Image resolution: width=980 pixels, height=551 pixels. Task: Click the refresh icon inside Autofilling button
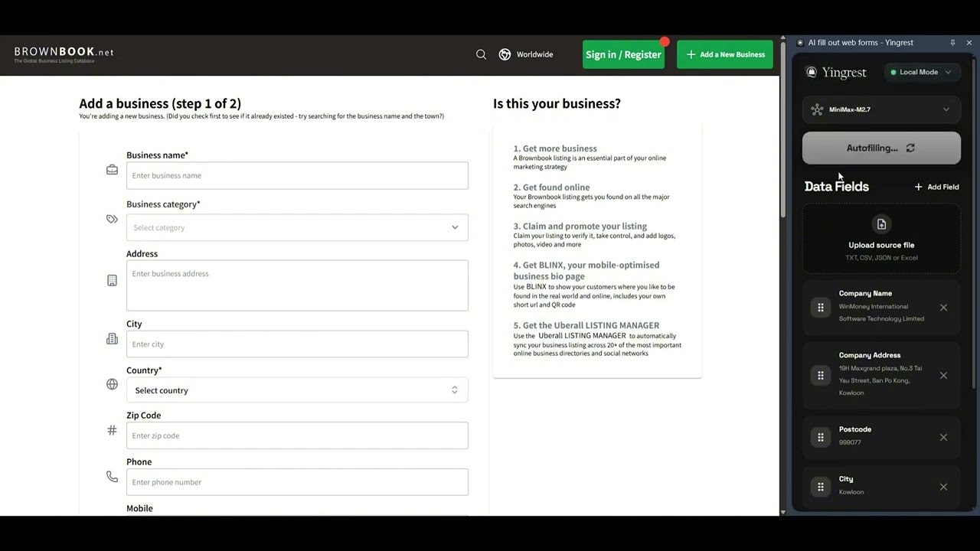[910, 148]
